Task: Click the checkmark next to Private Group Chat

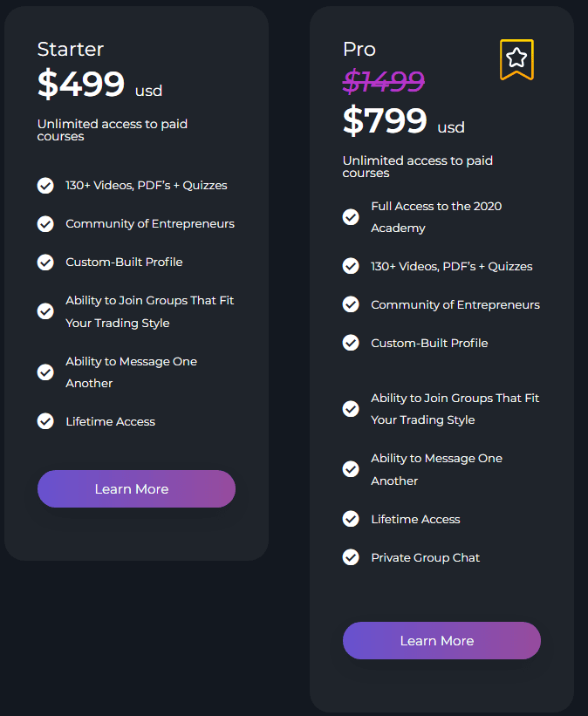Action: (351, 557)
